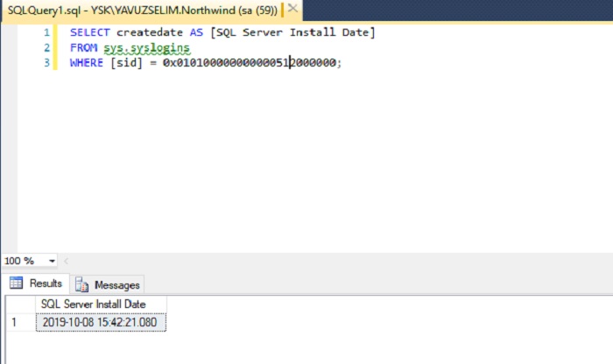The image size is (613, 364).
Task: Click line number 3 in the margin
Action: (x=47, y=63)
